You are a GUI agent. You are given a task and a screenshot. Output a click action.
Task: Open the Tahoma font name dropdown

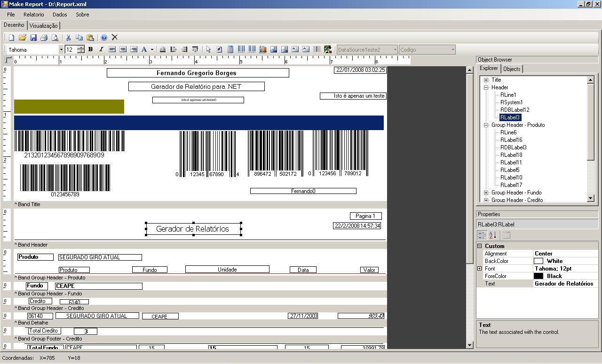(61, 49)
